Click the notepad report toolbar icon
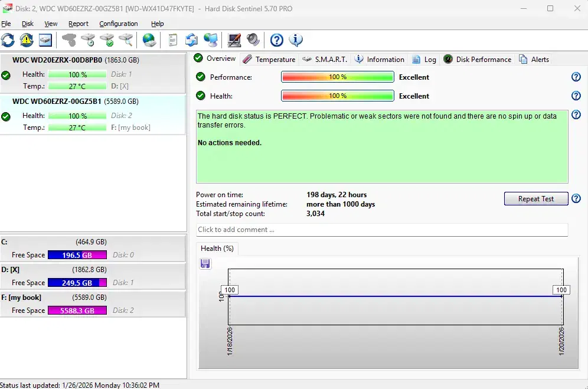588x389 pixels. 173,40
